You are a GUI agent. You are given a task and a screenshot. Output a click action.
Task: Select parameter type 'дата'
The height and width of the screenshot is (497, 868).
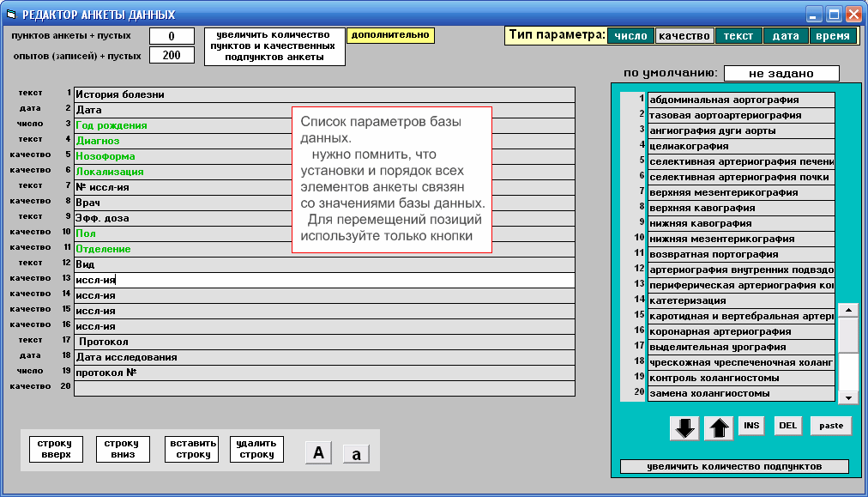pos(786,36)
